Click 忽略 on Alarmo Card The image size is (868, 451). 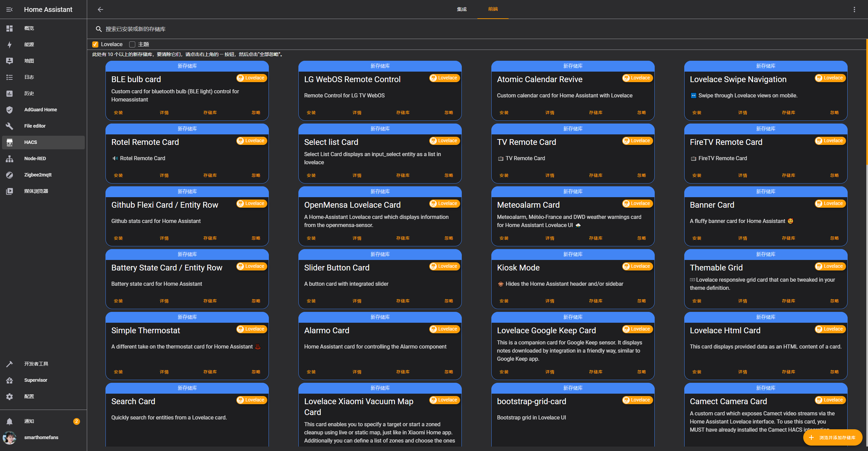[x=449, y=372]
